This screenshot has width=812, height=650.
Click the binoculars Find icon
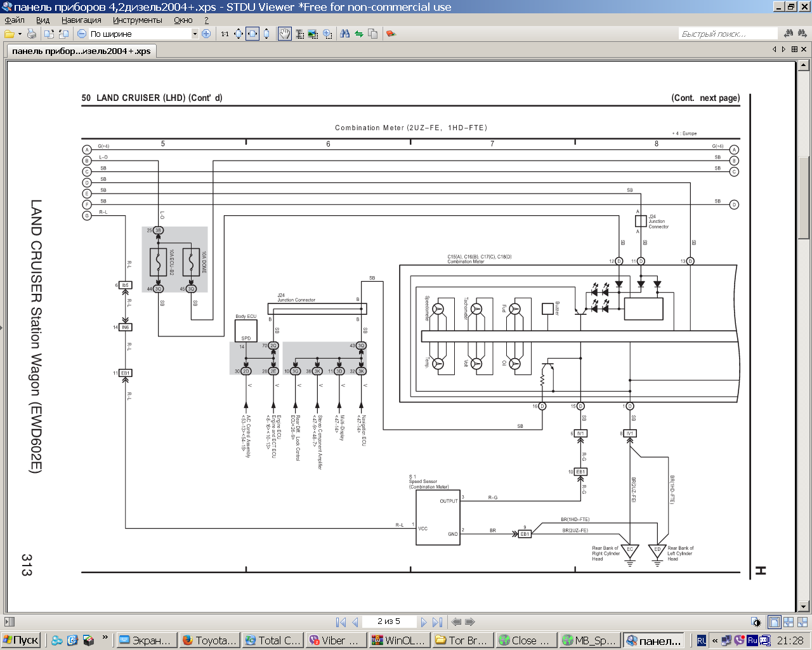coord(345,34)
